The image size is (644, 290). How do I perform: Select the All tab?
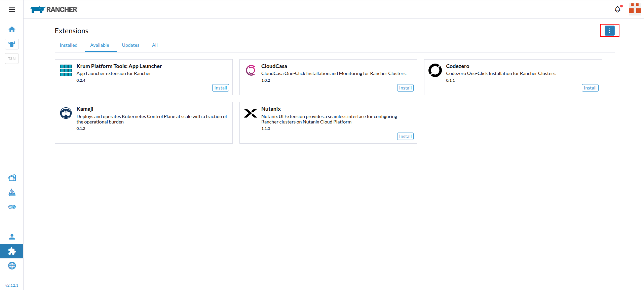(x=155, y=45)
